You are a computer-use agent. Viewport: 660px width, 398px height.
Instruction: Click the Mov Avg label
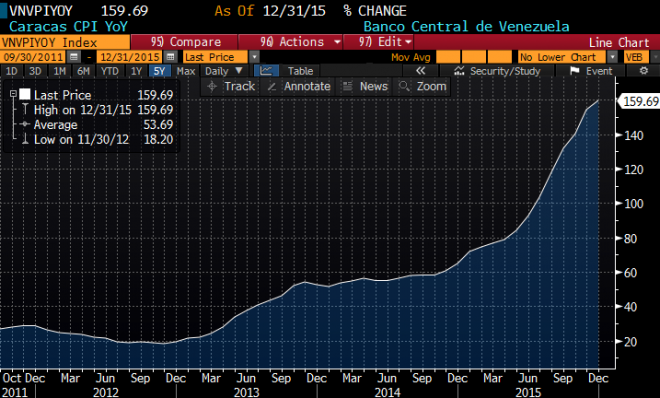pyautogui.click(x=411, y=57)
